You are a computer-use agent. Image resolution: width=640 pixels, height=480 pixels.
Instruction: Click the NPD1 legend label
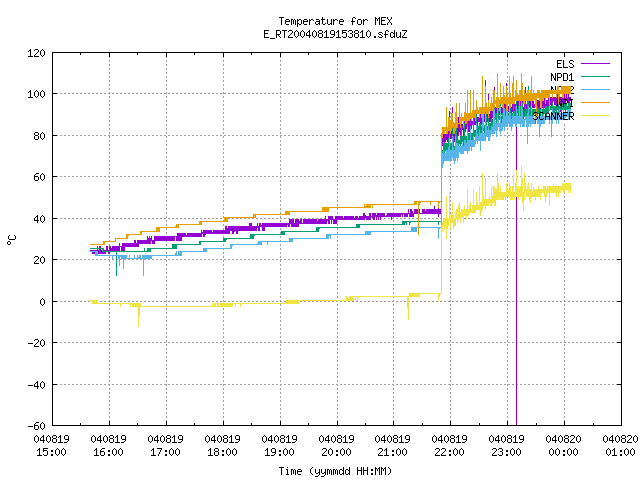[x=562, y=77]
